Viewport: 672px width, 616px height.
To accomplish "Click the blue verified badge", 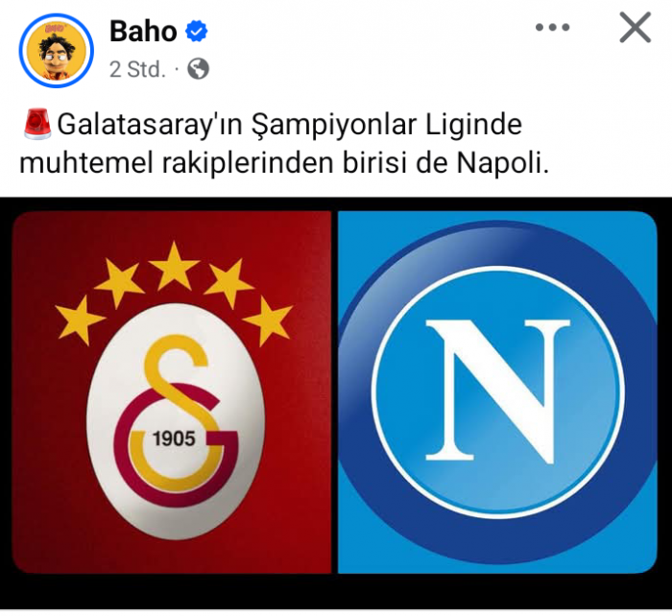I will (x=196, y=32).
